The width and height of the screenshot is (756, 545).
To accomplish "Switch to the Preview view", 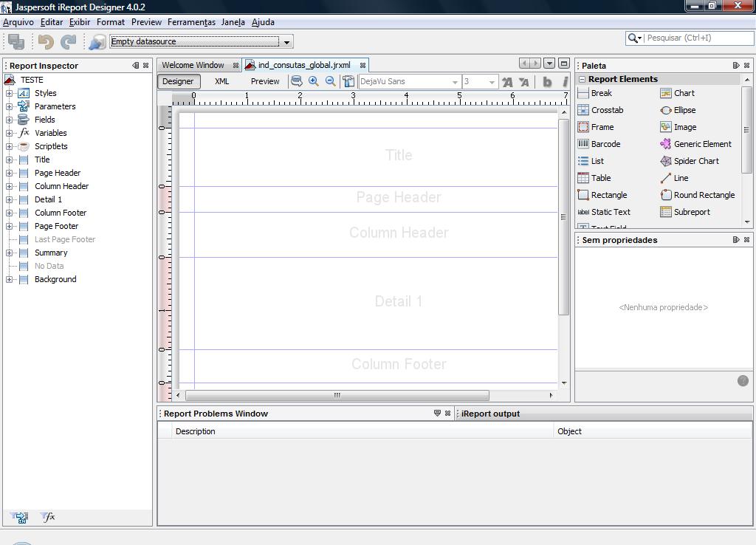I will point(265,81).
